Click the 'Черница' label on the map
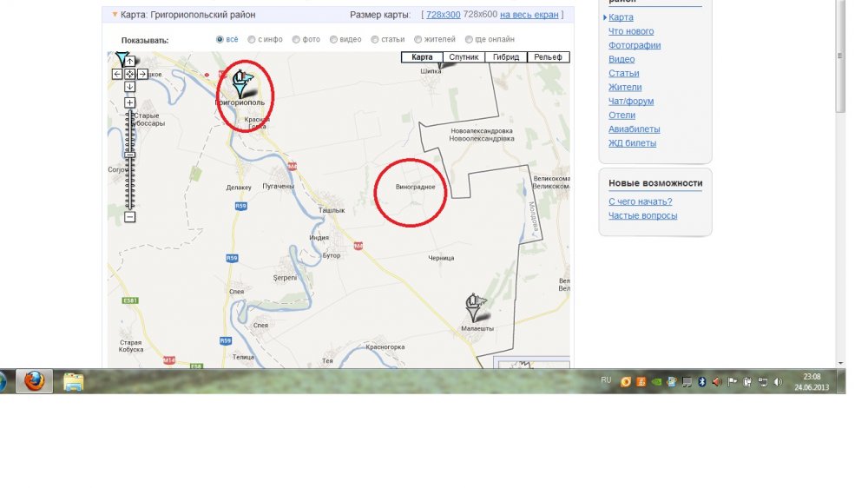This screenshot has width=868, height=488. [x=441, y=258]
